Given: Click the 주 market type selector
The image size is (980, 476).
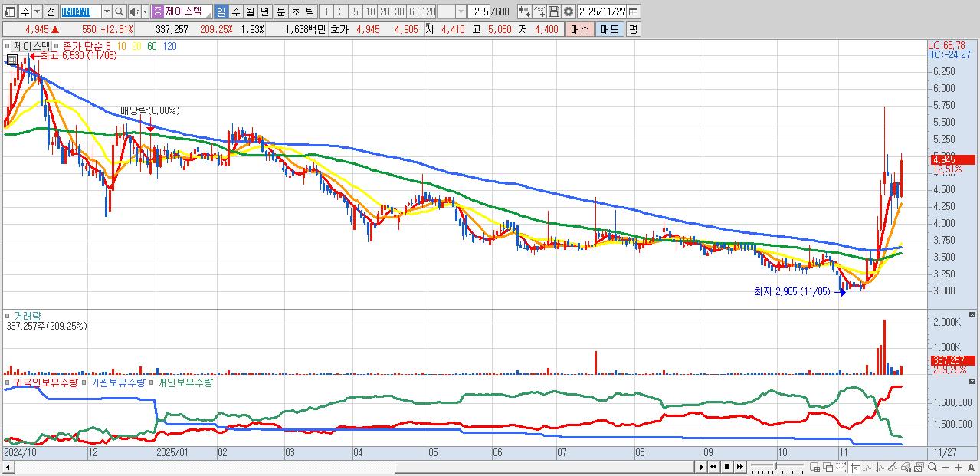Looking at the screenshot, I should click(x=25, y=11).
